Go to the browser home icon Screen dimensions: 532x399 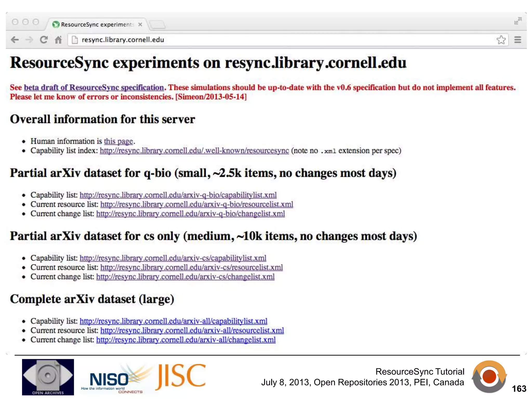[58, 40]
